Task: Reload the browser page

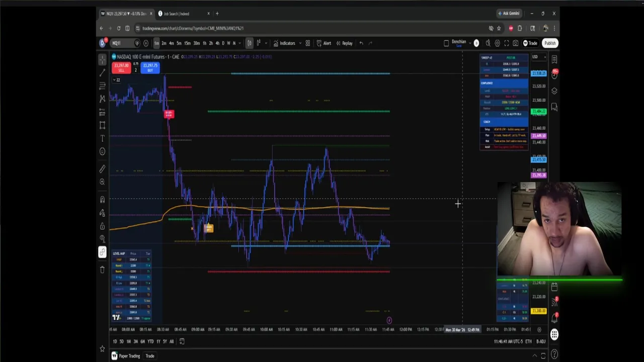Action: pos(118,28)
